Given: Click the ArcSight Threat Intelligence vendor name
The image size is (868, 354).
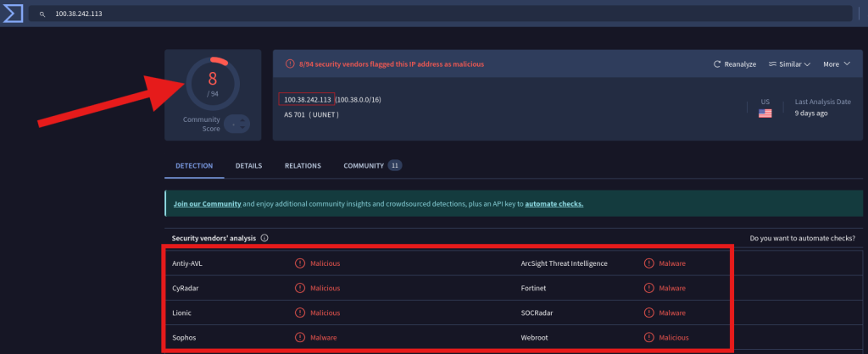Looking at the screenshot, I should click(564, 264).
